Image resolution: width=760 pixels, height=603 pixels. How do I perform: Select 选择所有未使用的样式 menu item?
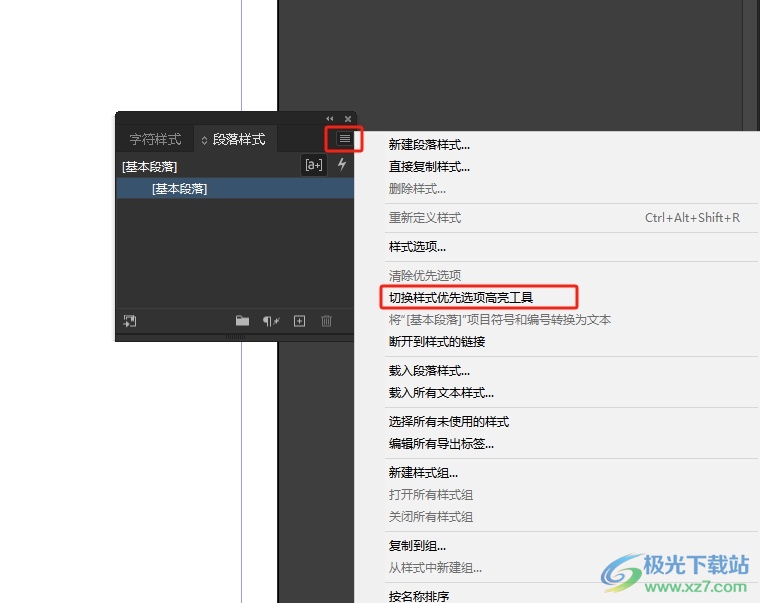pos(449,422)
